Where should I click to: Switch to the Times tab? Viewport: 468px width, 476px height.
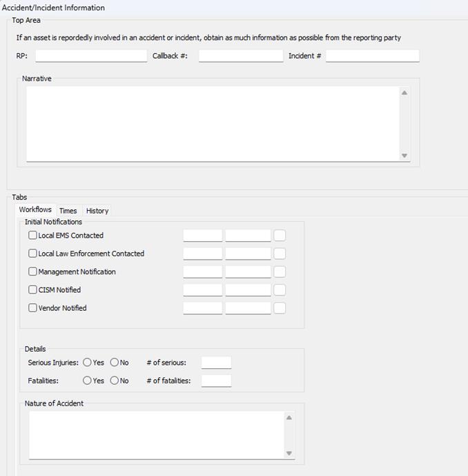pos(68,211)
